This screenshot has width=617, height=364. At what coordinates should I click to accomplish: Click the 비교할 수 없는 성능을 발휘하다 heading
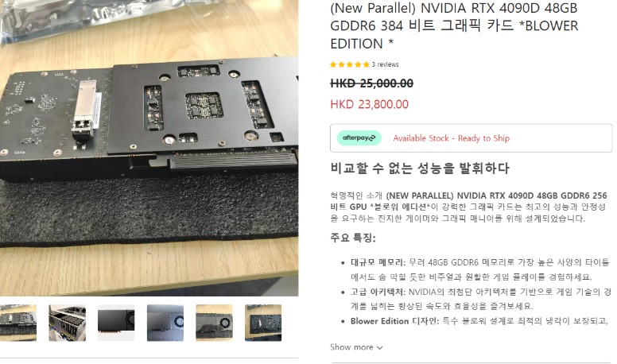(420, 168)
